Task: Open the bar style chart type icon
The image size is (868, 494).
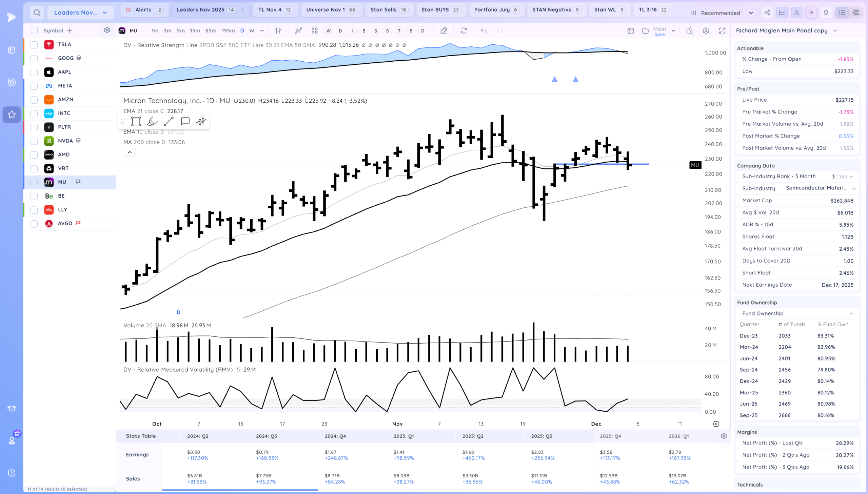Action: [x=278, y=31]
